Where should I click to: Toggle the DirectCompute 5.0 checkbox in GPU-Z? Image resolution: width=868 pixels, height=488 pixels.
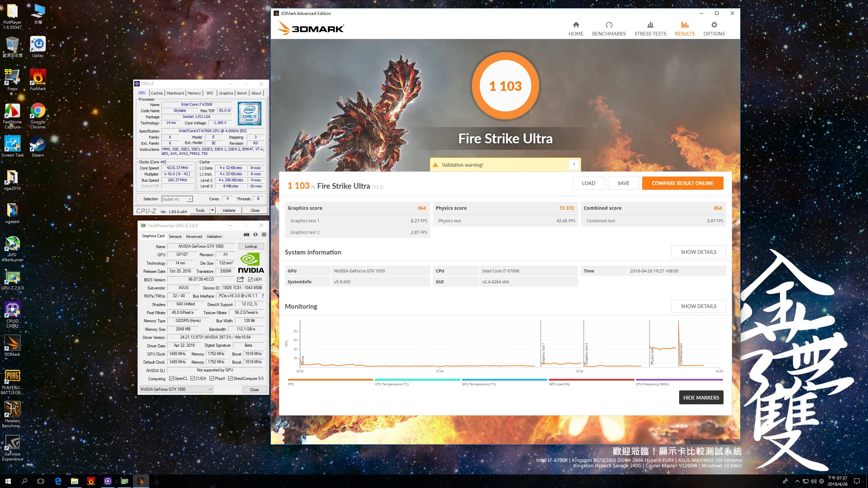(230, 379)
